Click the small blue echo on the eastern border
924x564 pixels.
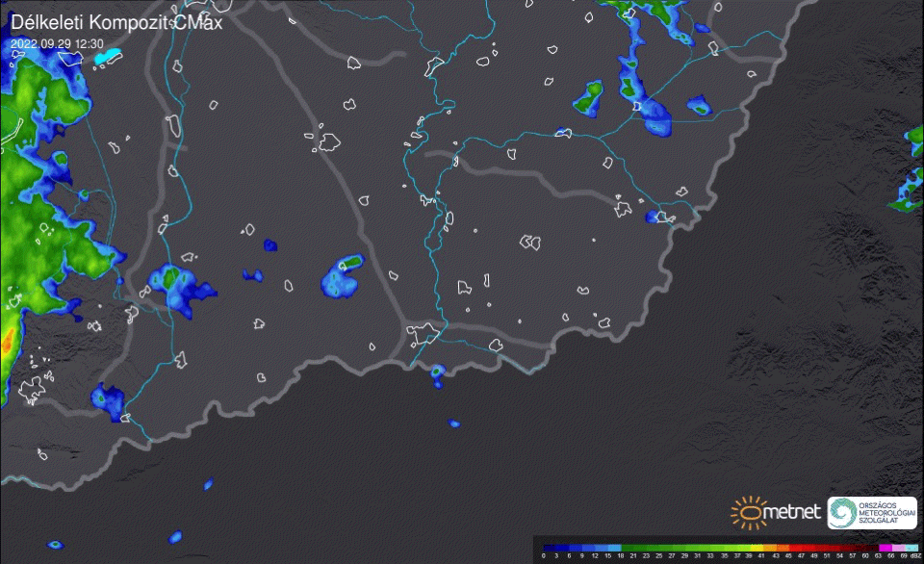click(x=659, y=218)
